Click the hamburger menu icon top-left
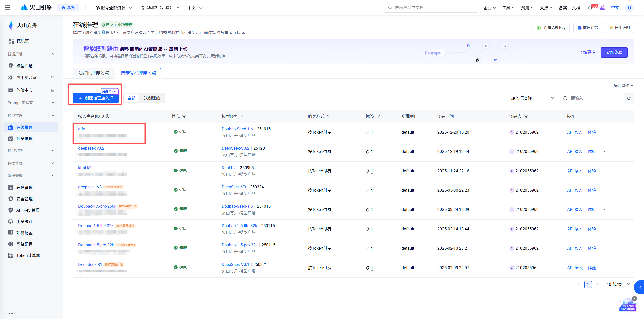The width and height of the screenshot is (644, 319). (x=8, y=8)
